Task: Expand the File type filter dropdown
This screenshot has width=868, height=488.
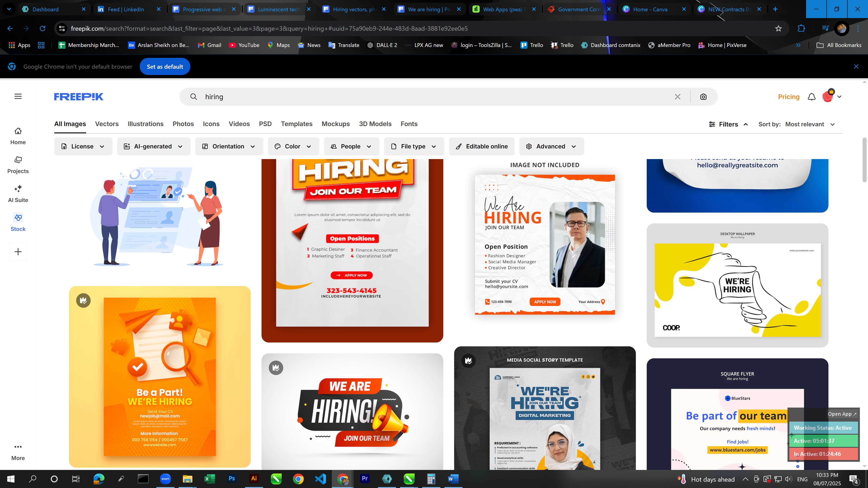Action: 414,146
